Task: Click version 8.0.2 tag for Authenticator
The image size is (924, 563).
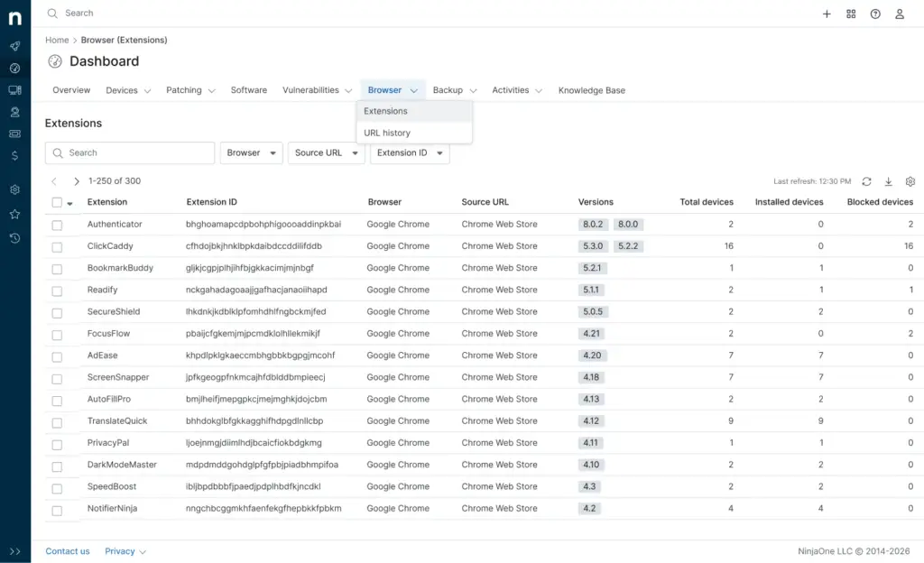Action: click(x=593, y=225)
